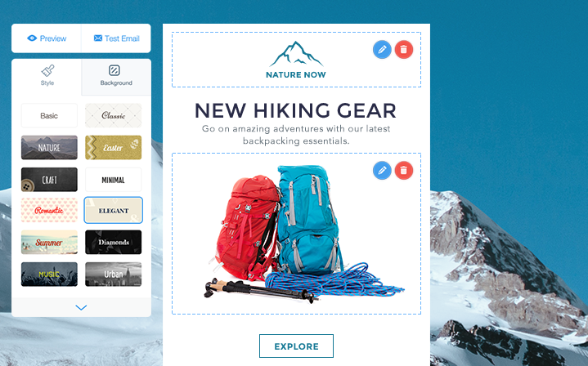This screenshot has height=366, width=588.
Task: Expand more styles with down chevron
Action: (x=81, y=307)
